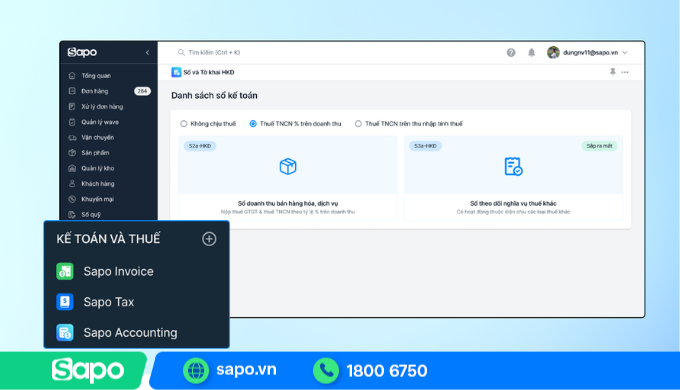Click the 284 badge on Đơn hàng

point(142,91)
